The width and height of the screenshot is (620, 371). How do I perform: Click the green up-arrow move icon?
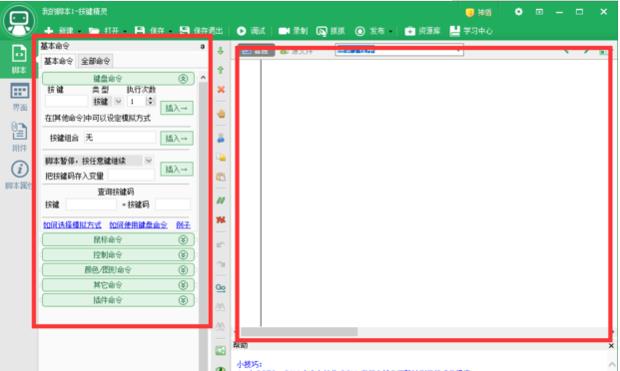221,70
